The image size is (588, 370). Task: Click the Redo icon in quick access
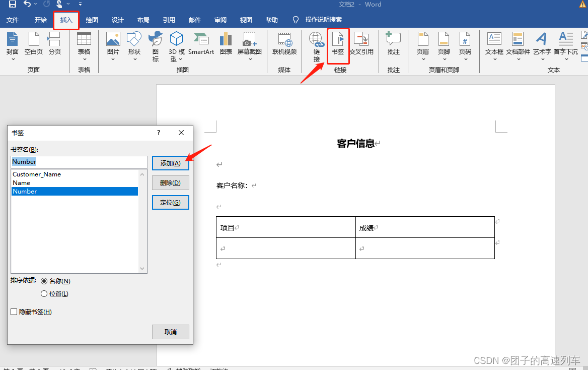[46, 4]
